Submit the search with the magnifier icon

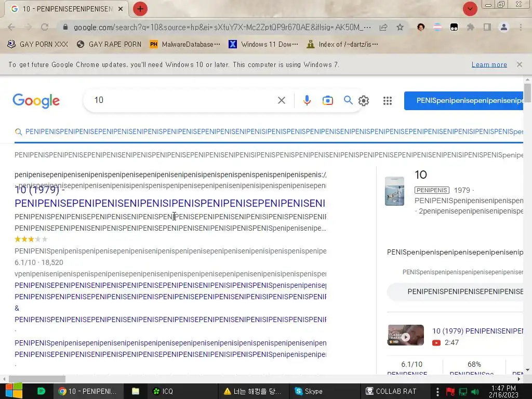click(x=348, y=100)
